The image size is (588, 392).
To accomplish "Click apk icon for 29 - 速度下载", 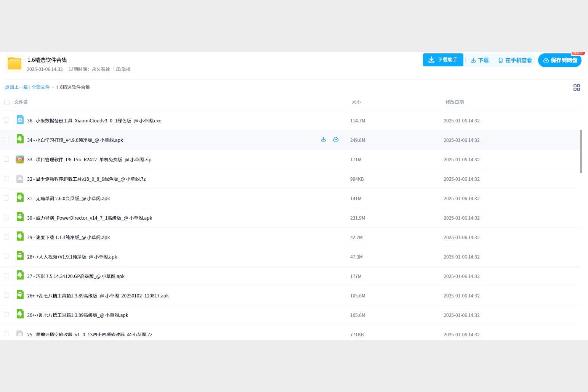I will (x=20, y=236).
